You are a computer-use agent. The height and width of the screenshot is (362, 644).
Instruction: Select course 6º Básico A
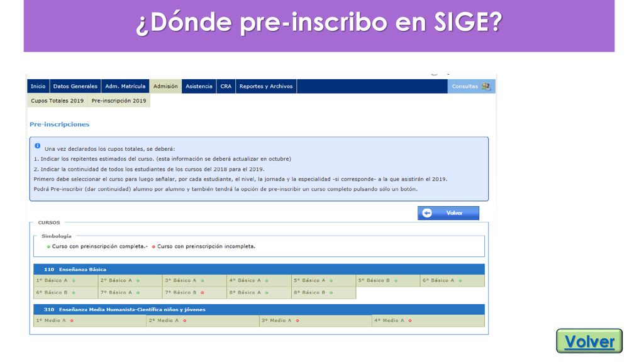453,281
